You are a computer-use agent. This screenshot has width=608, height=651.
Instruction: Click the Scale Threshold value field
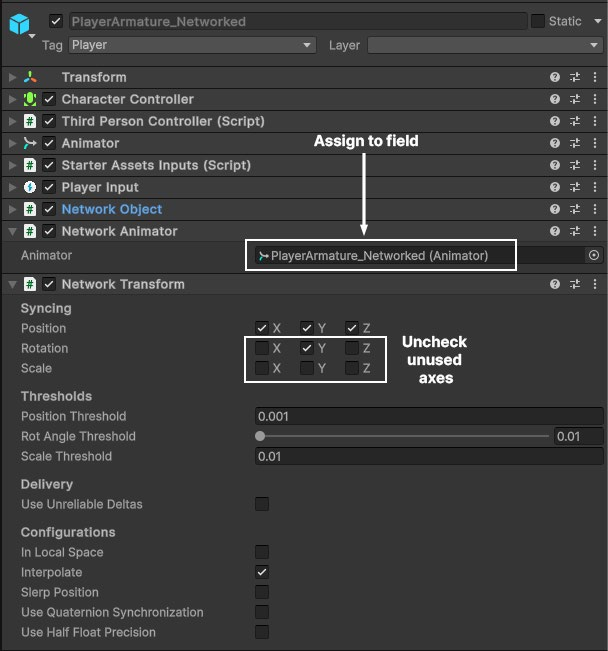(x=429, y=456)
